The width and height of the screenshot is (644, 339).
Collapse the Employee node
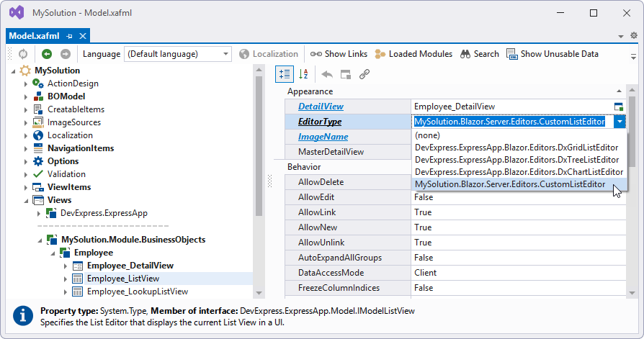click(x=53, y=253)
